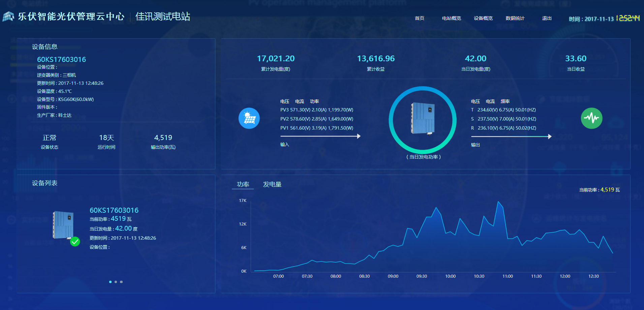Click the green waveform output icon
This screenshot has height=310, width=644.
(591, 118)
